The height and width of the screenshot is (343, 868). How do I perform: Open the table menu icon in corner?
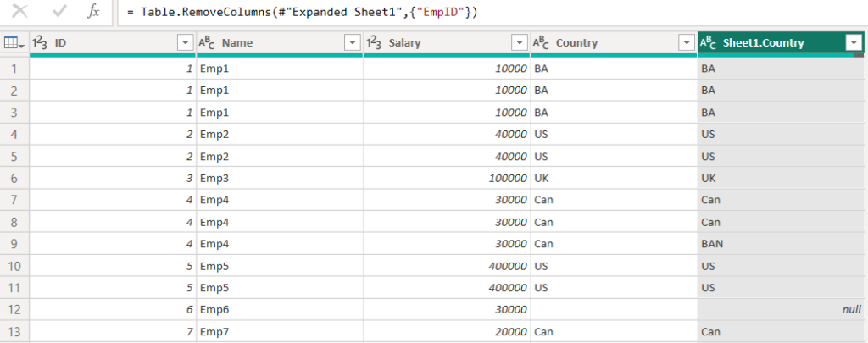click(14, 42)
